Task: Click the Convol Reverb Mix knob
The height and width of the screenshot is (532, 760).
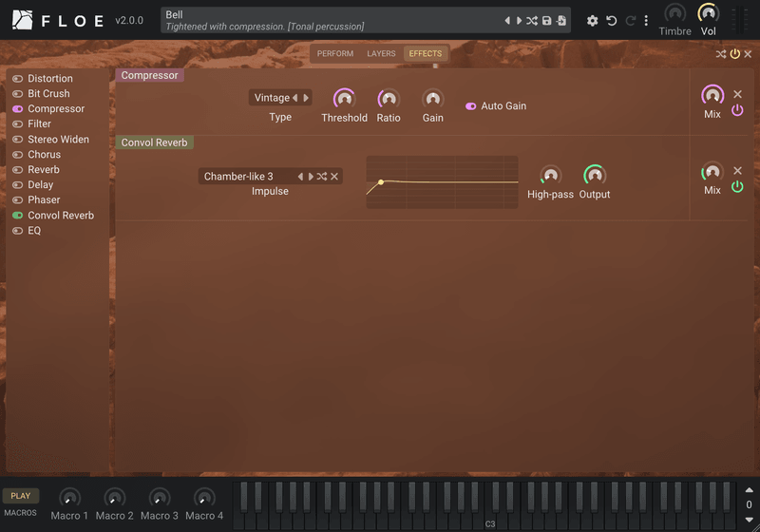Action: 712,172
